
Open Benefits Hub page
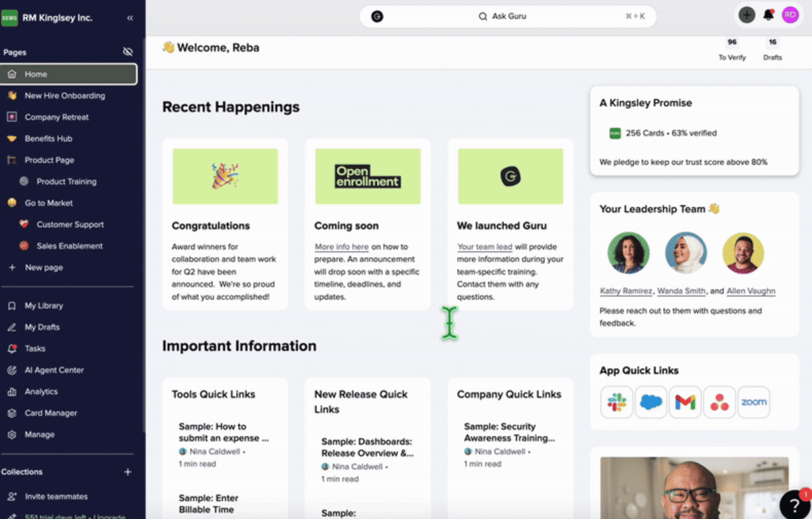point(49,139)
